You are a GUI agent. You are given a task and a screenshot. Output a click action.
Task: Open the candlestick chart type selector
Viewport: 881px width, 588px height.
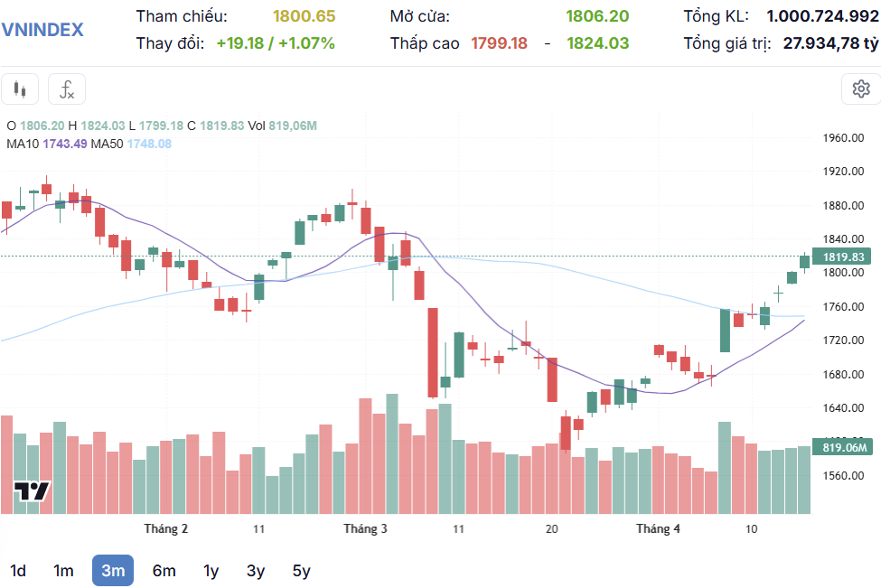pyautogui.click(x=20, y=89)
